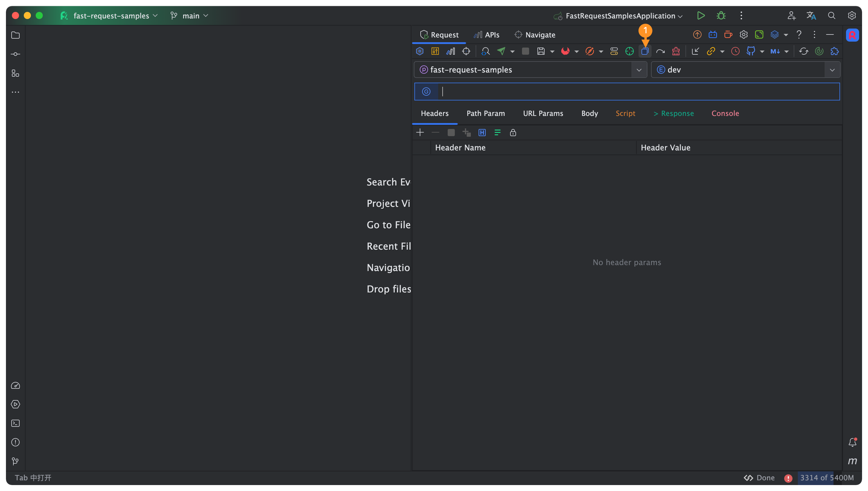The width and height of the screenshot is (868, 491).
Task: Run FastRequestSamplesApplication with the green play button
Action: 701,15
